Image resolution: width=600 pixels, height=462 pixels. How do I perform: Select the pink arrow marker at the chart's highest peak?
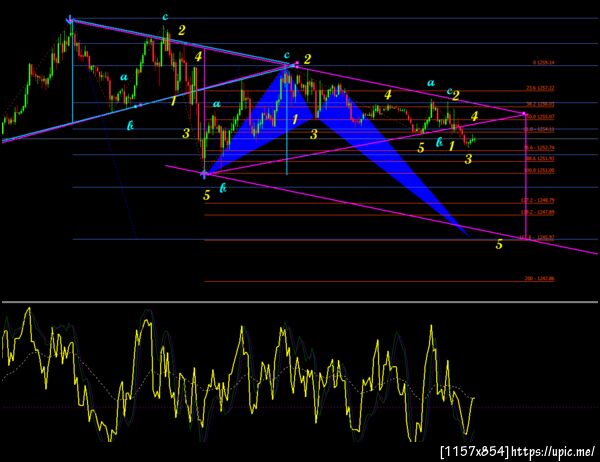[70, 19]
